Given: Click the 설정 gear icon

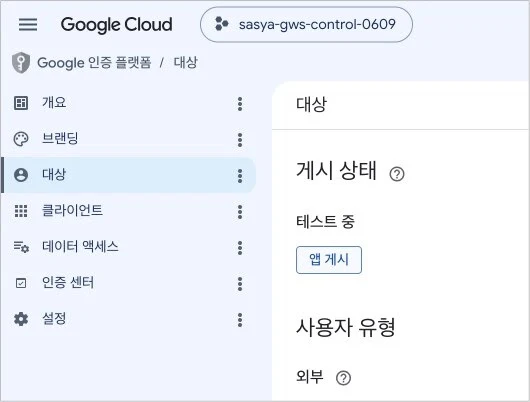Looking at the screenshot, I should [21, 319].
